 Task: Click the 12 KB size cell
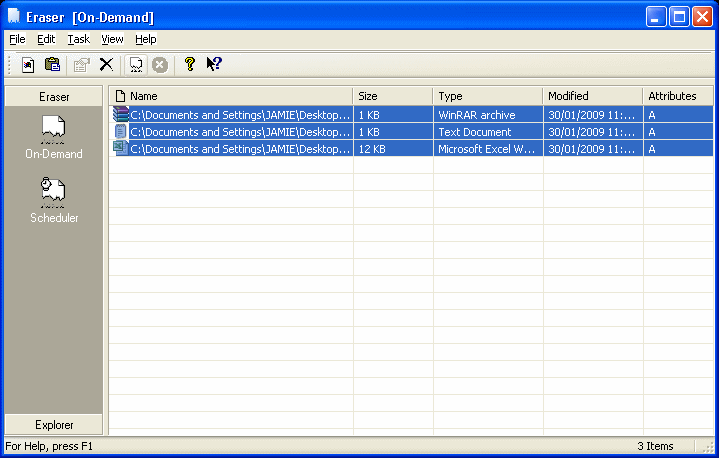click(x=372, y=149)
